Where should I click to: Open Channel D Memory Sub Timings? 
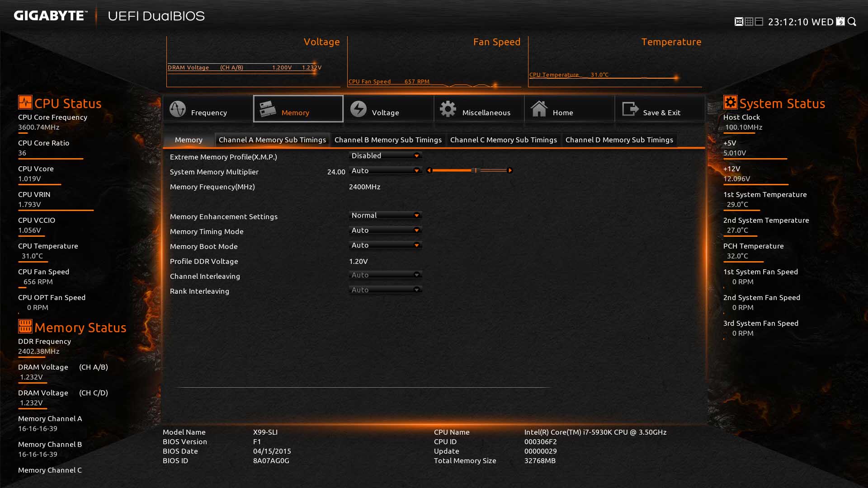(619, 140)
